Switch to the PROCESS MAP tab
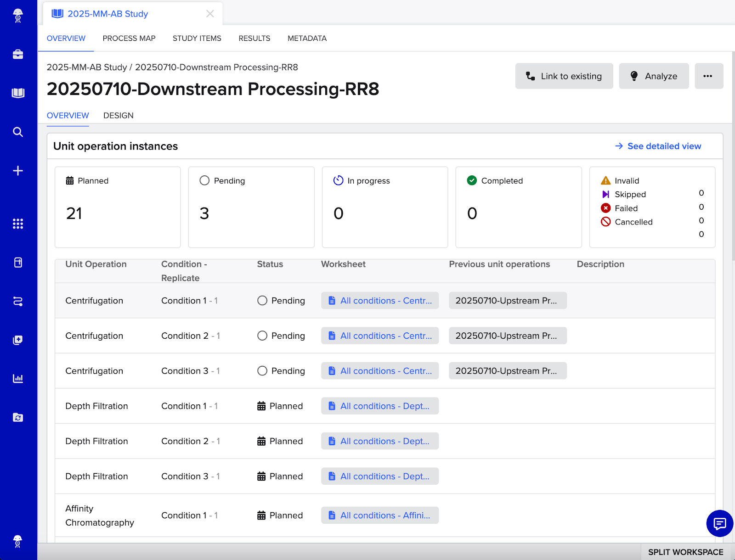Viewport: 735px width, 560px height. point(129,39)
